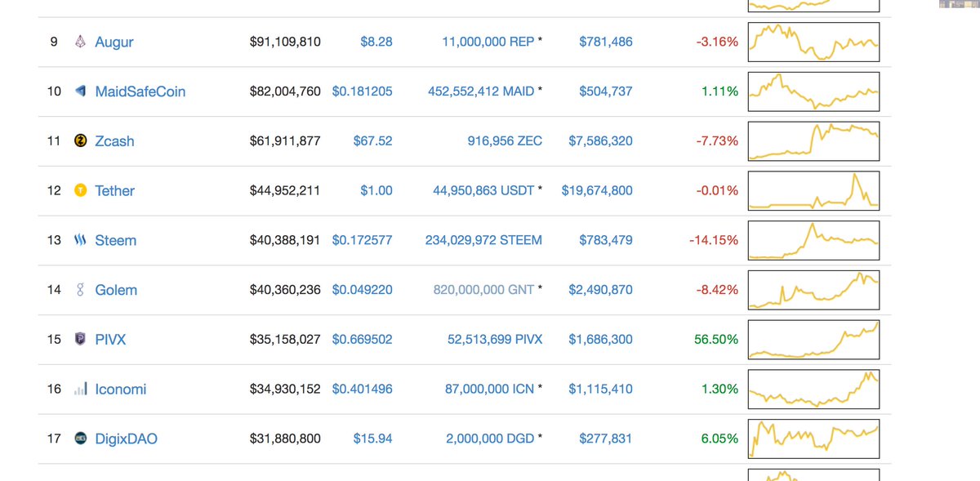Click supply 2,000,000 DGD
This screenshot has width=980, height=481.
490,439
